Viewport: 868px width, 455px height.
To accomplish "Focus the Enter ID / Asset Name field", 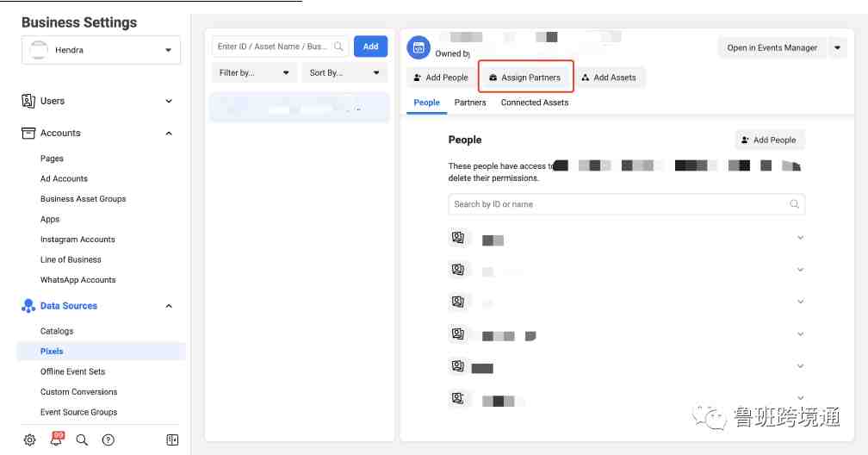I will pos(280,47).
